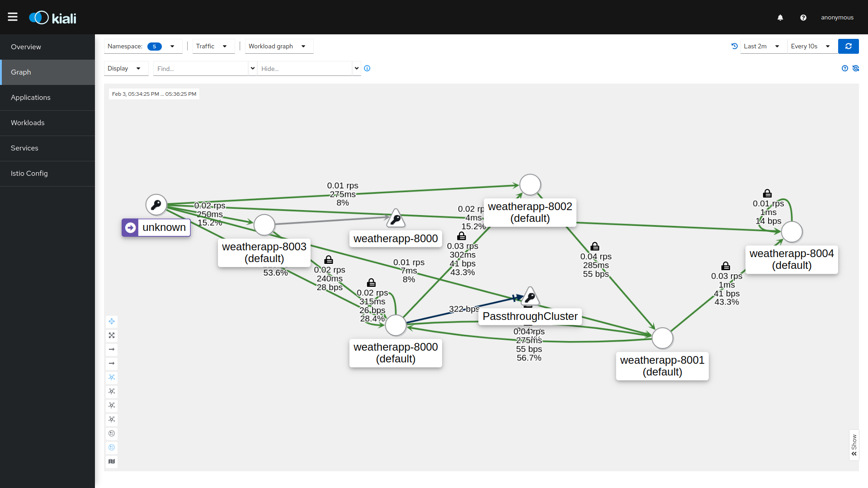Toggle the namespace boxing layout icon
Viewport: 868px width, 488px height.
click(112, 433)
